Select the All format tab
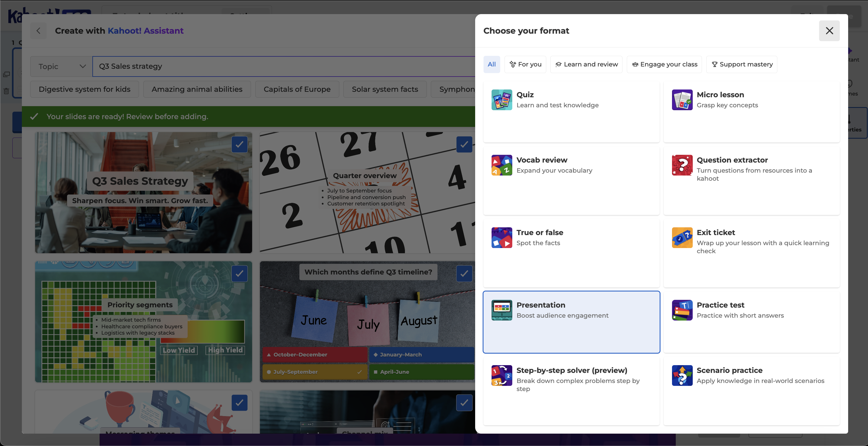The height and width of the screenshot is (446, 868). pos(492,64)
